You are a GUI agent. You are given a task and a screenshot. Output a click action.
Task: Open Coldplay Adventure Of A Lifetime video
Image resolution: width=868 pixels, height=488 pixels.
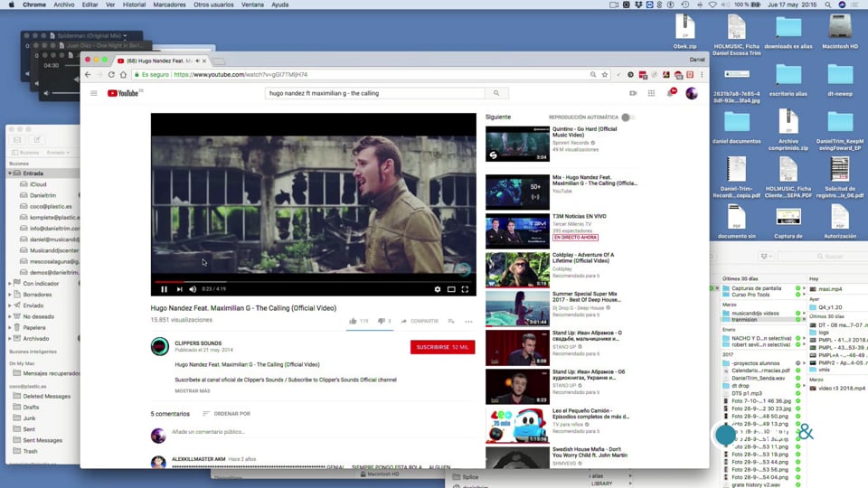pyautogui.click(x=517, y=269)
